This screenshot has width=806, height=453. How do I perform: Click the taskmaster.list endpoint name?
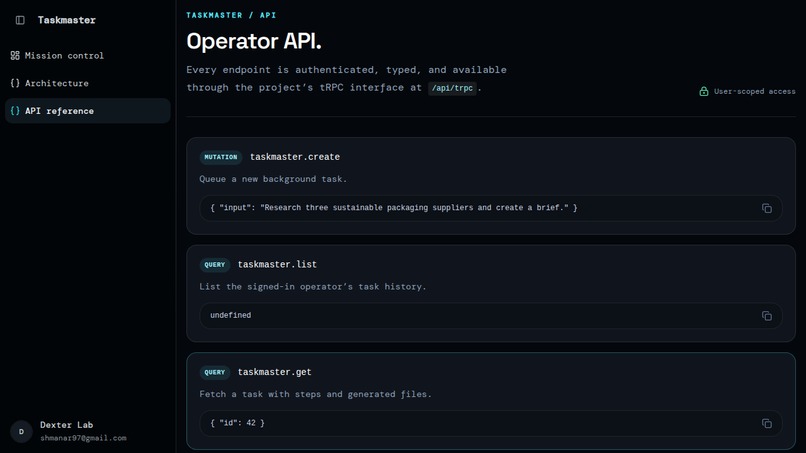click(x=277, y=264)
